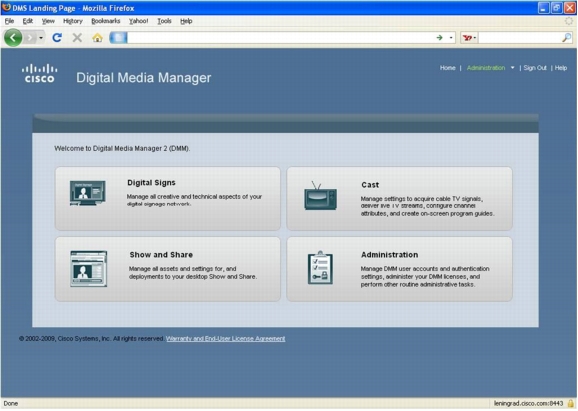Click the search magnifier icon
The width and height of the screenshot is (578, 411).
click(x=567, y=38)
